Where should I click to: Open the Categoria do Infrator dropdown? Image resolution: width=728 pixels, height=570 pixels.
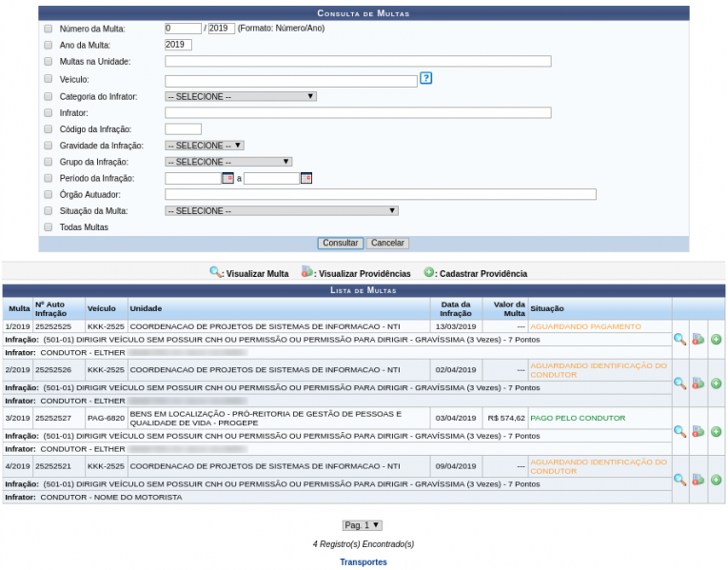point(240,96)
